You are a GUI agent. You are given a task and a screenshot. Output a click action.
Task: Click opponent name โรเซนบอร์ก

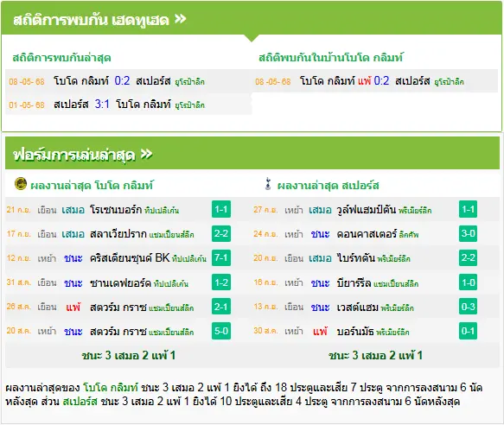coord(116,210)
